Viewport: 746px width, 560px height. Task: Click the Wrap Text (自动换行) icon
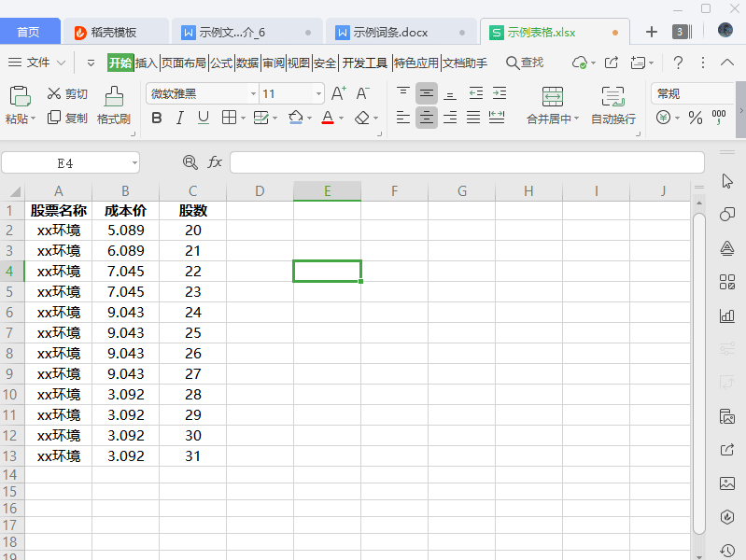[x=612, y=96]
